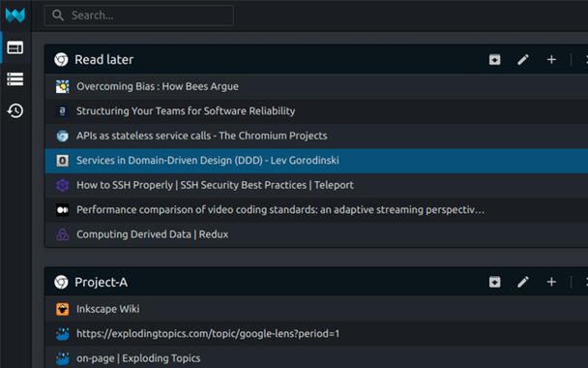This screenshot has height=368, width=588.
Task: Click favicon of explodingtopics.com URL entry
Action: pyautogui.click(x=62, y=334)
